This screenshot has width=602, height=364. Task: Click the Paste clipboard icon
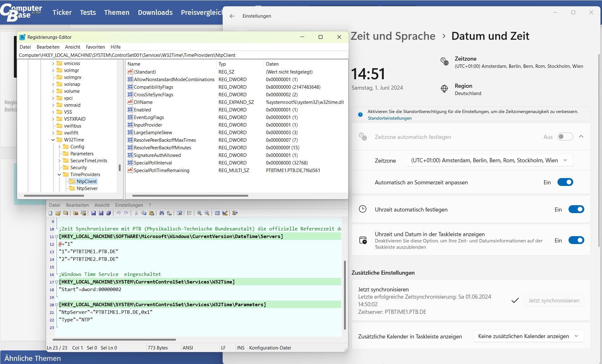(152, 213)
